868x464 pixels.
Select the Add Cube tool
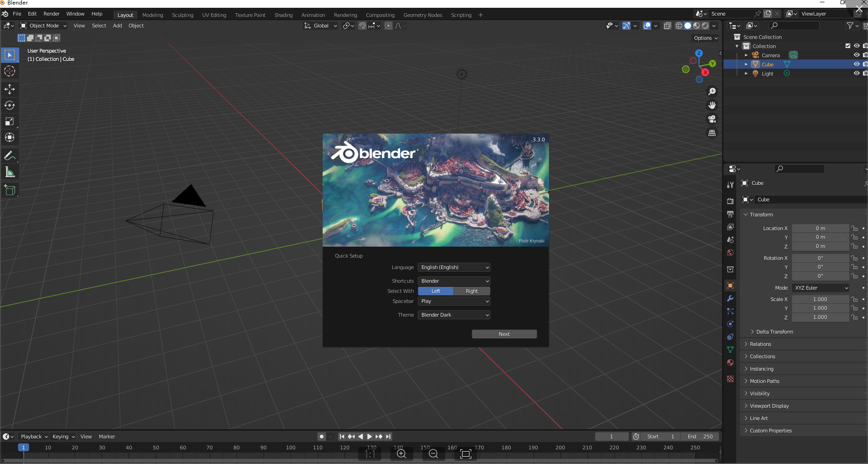pyautogui.click(x=10, y=190)
